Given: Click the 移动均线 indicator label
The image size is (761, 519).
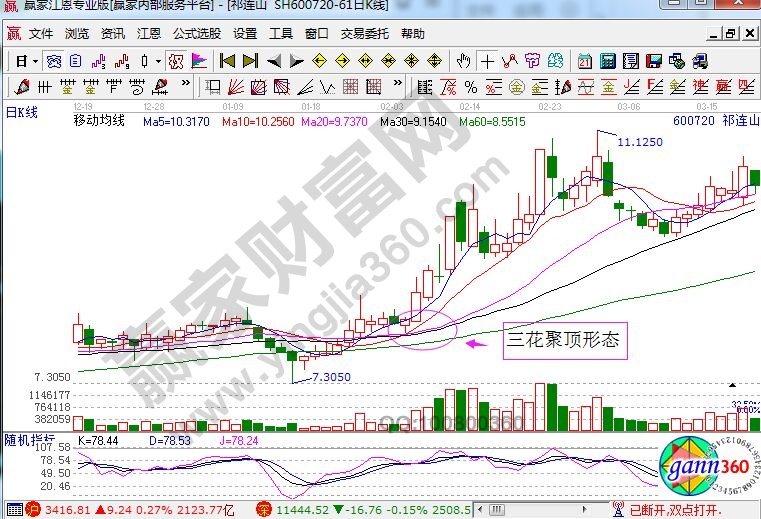Looking at the screenshot, I should 99,121.
